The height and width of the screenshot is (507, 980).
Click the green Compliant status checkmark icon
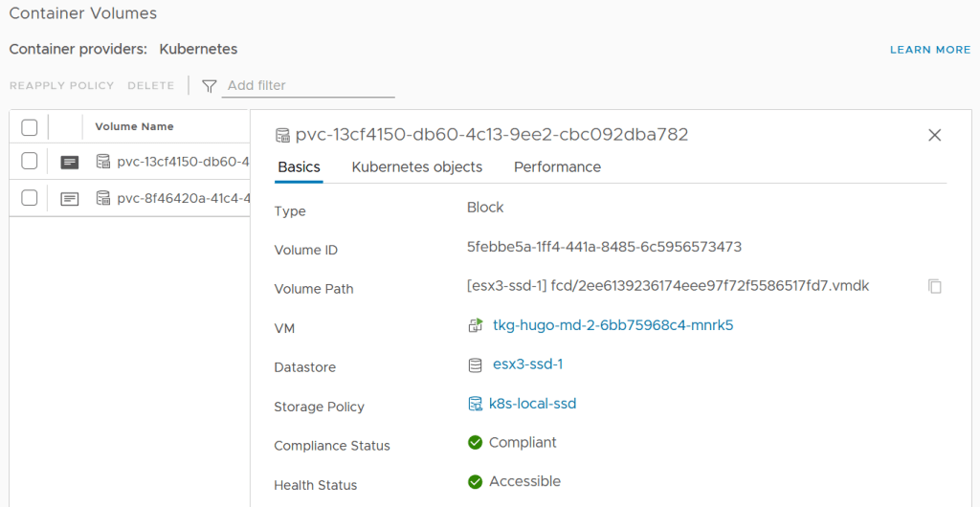point(475,443)
